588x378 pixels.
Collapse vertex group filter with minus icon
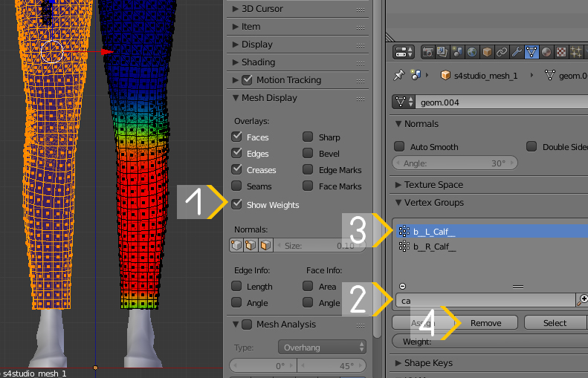[402, 286]
